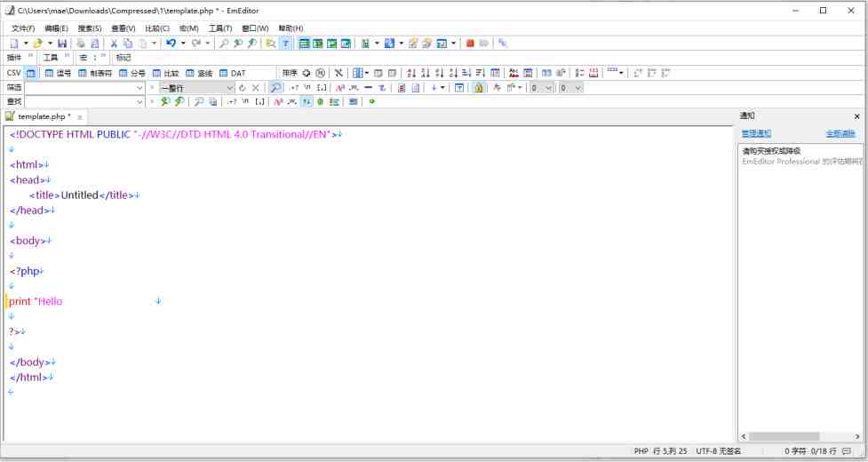This screenshot has height=462, width=868.
Task: Toggle match case Aa icon in Find bar
Action: click(278, 102)
